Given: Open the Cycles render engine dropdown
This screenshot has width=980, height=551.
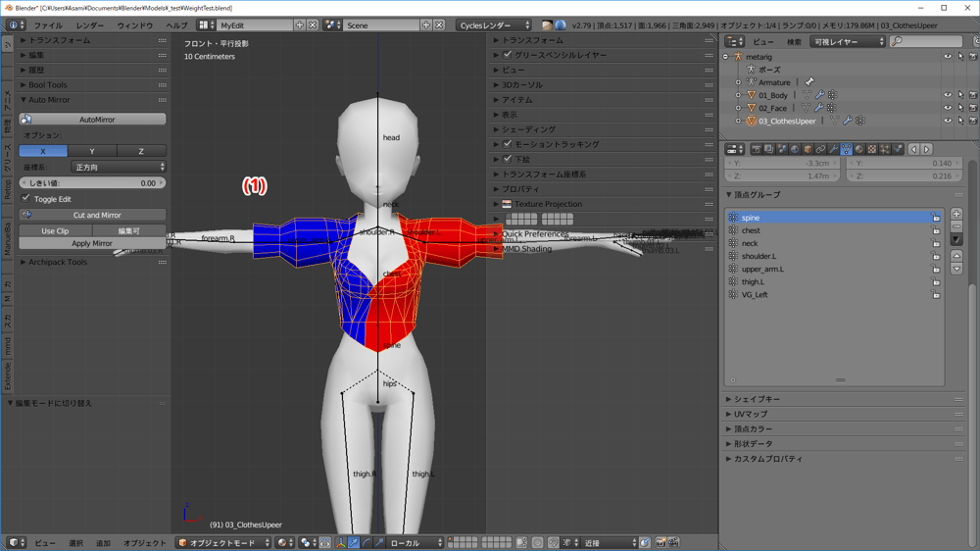Looking at the screenshot, I should point(494,25).
